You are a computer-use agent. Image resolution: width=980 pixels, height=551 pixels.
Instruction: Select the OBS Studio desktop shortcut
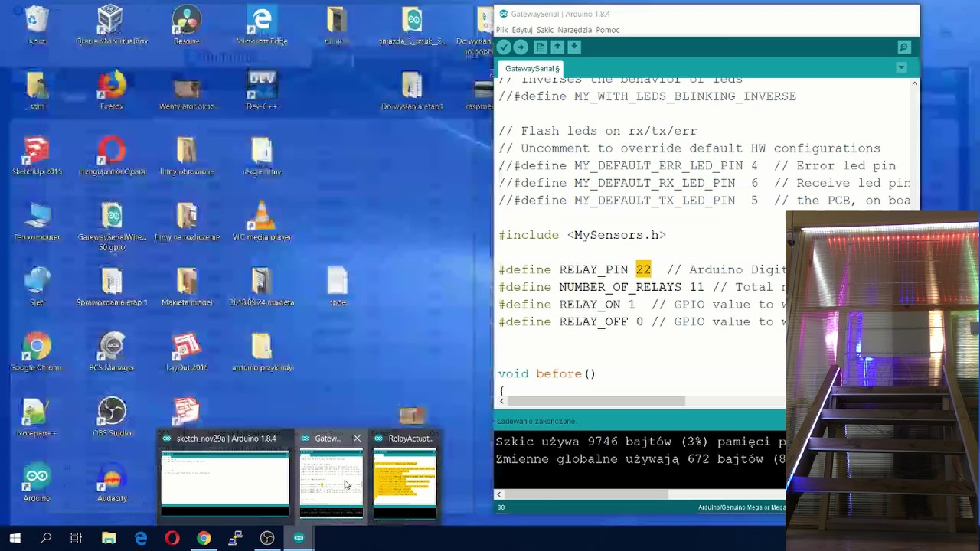click(x=112, y=417)
